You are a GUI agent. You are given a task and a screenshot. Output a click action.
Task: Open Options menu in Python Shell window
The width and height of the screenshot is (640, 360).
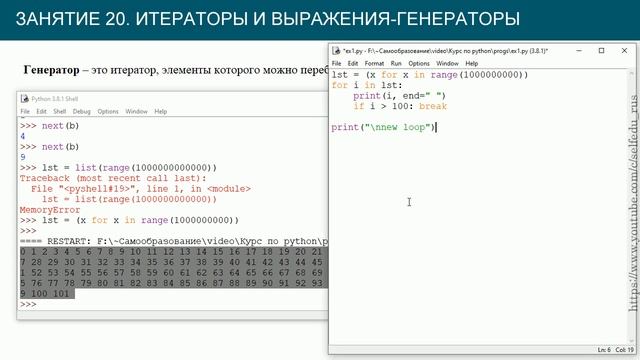point(108,111)
